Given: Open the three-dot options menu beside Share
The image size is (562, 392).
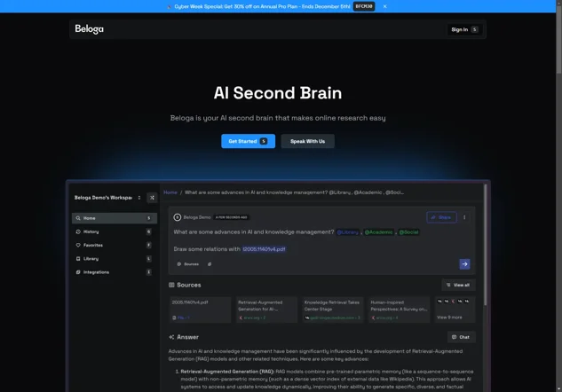Looking at the screenshot, I should click(x=464, y=217).
